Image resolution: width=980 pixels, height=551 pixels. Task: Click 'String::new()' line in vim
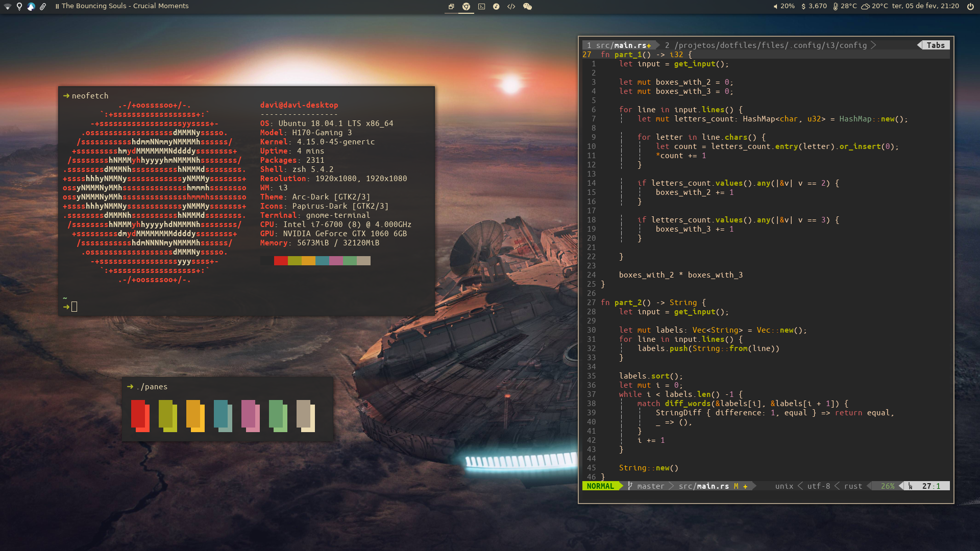pos(649,468)
